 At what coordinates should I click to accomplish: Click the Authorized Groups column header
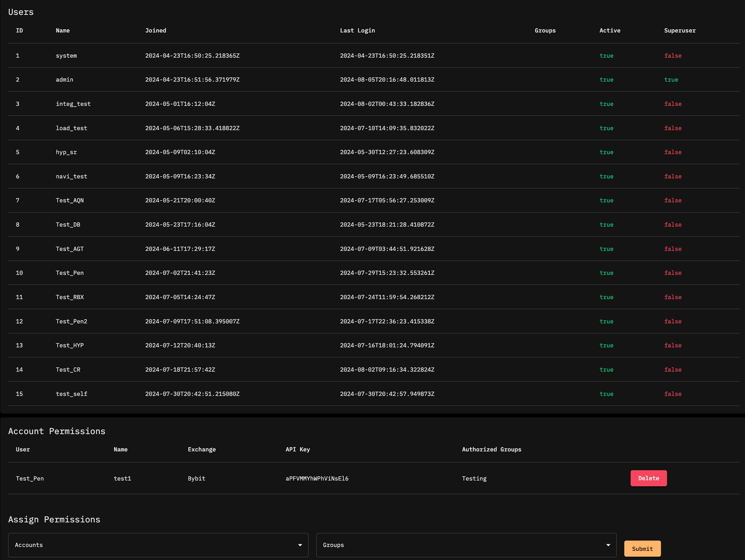click(491, 449)
